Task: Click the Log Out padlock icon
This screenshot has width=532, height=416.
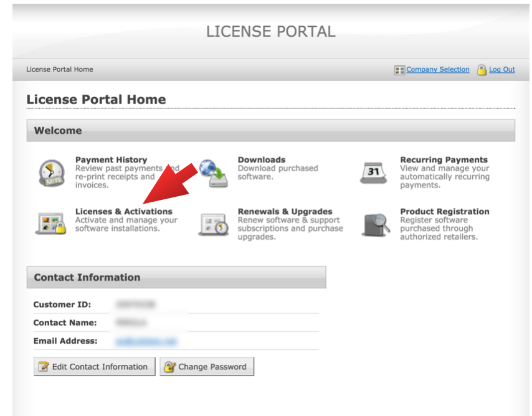Action: [x=482, y=70]
